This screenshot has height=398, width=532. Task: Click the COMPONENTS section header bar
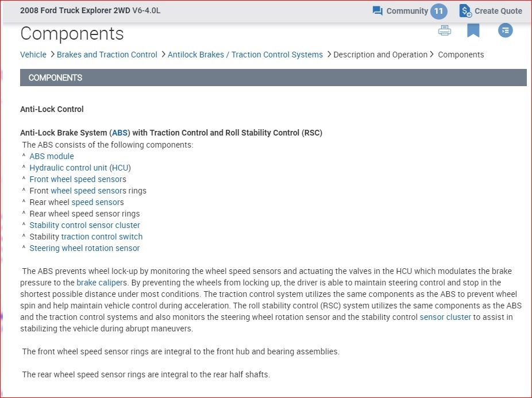click(273, 78)
